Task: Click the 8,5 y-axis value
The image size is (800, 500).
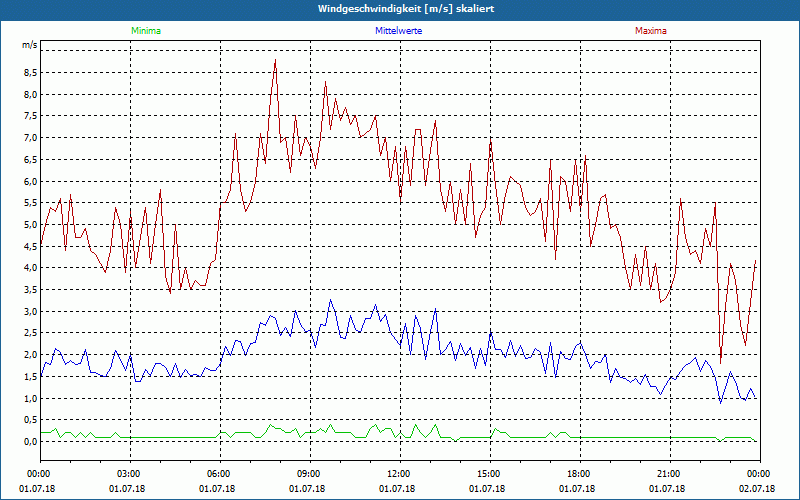Action: (31, 73)
